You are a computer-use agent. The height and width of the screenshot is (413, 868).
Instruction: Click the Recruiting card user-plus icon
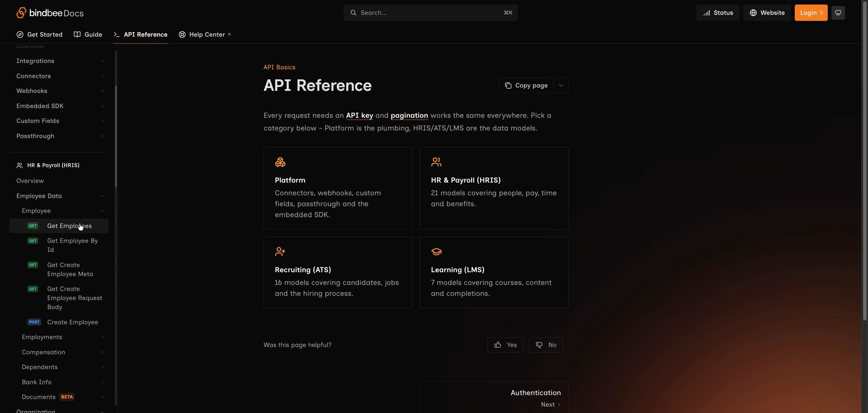click(280, 252)
